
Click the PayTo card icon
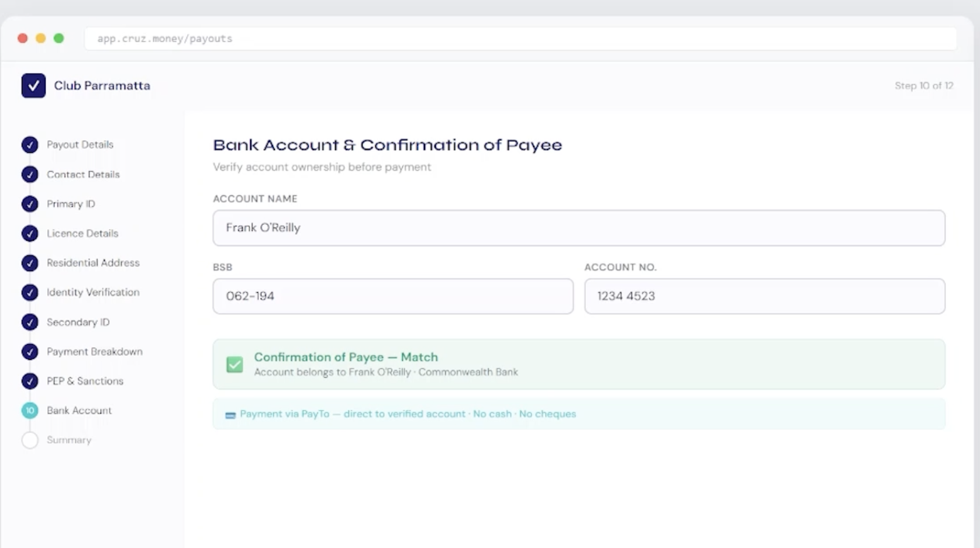[230, 415]
